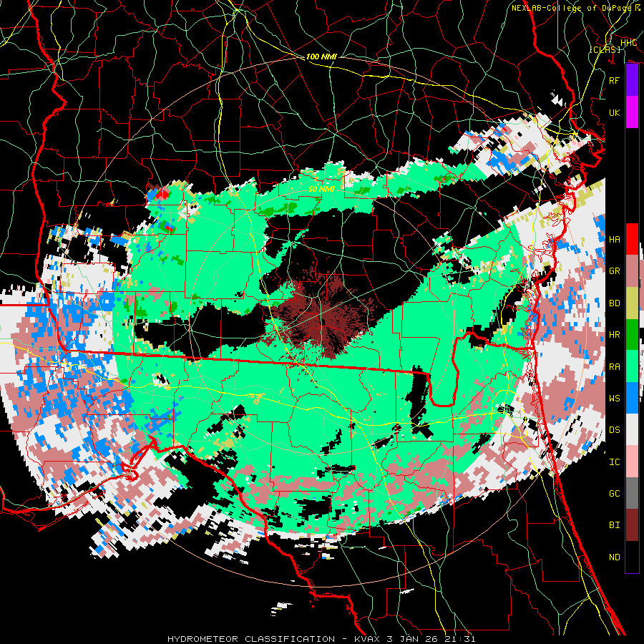Click the GC legend label
The width and height of the screenshot is (644, 644).
pyautogui.click(x=615, y=494)
